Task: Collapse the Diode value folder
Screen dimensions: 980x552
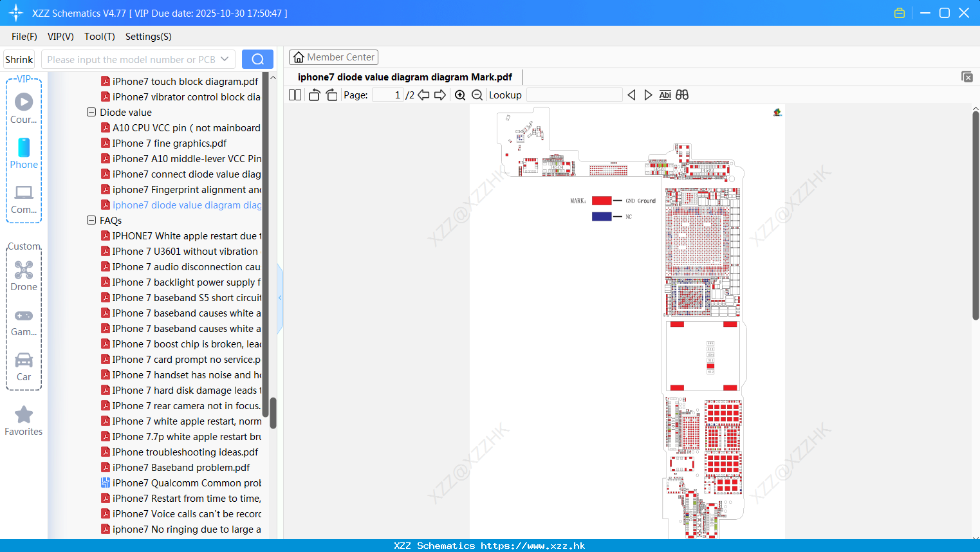Action: tap(91, 112)
